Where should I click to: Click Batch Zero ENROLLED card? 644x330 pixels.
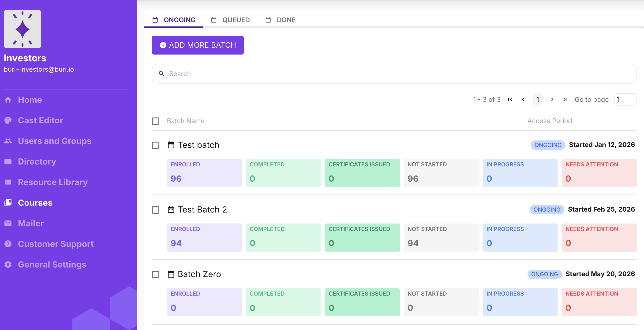coord(205,302)
